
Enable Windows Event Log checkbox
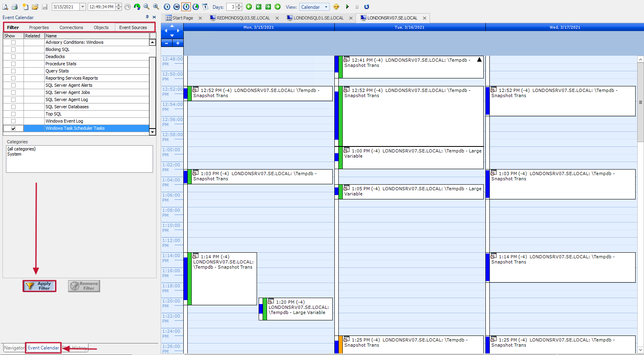[x=13, y=121]
